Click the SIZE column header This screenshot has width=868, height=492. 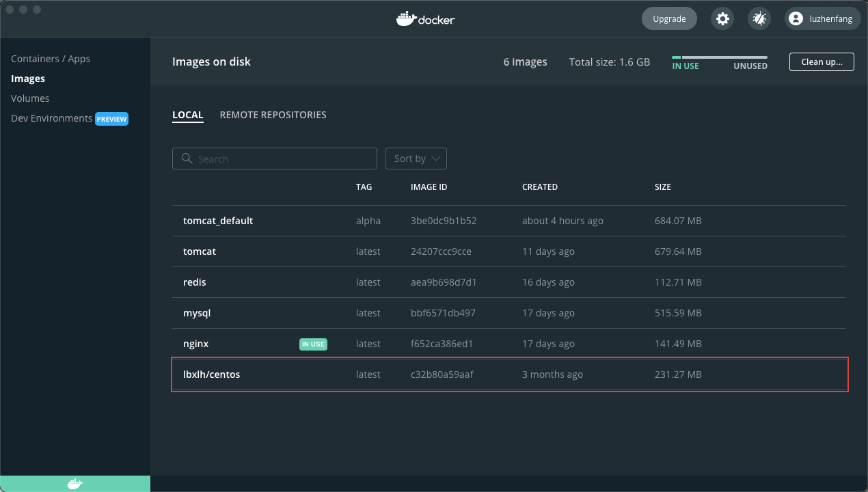(x=663, y=187)
